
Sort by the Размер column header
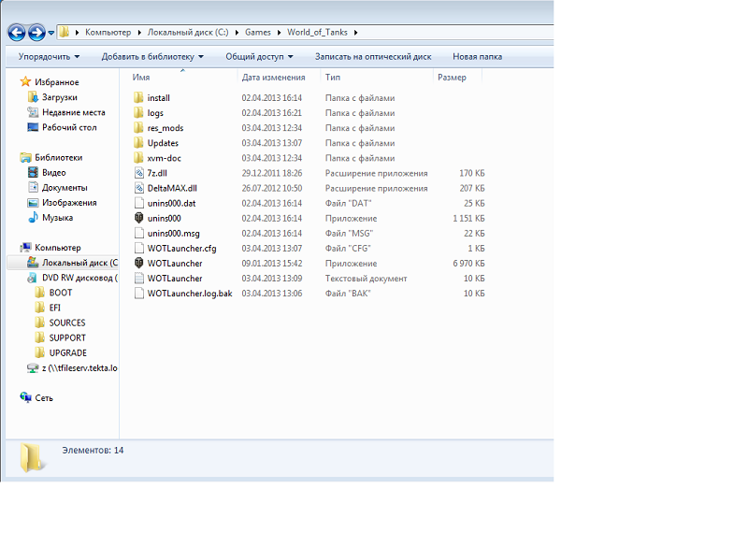pyautogui.click(x=452, y=78)
